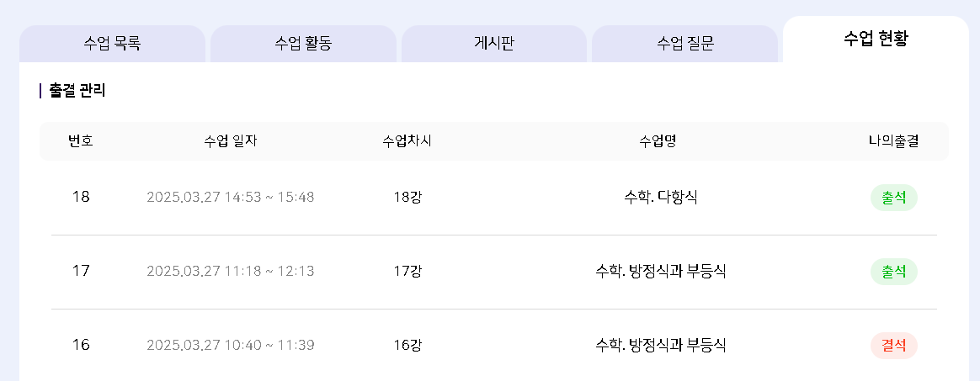Open 수학. 방정식과 부등식 in row 17
Viewport: 980px width, 381px height.
point(661,272)
